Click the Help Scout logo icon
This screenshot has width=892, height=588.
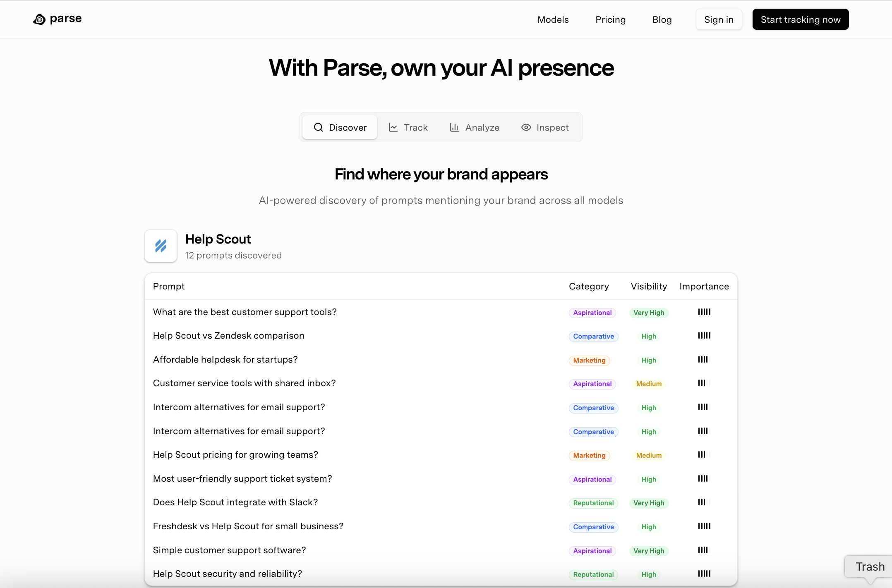[x=161, y=246]
